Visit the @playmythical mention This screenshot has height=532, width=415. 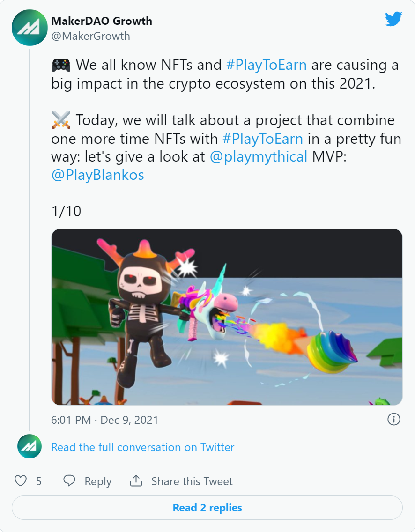tap(259, 157)
